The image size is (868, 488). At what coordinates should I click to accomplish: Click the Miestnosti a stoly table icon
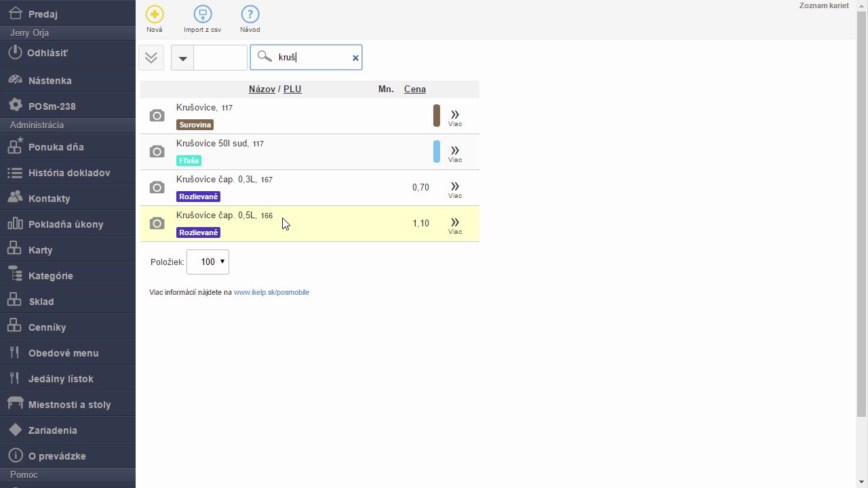(x=15, y=404)
